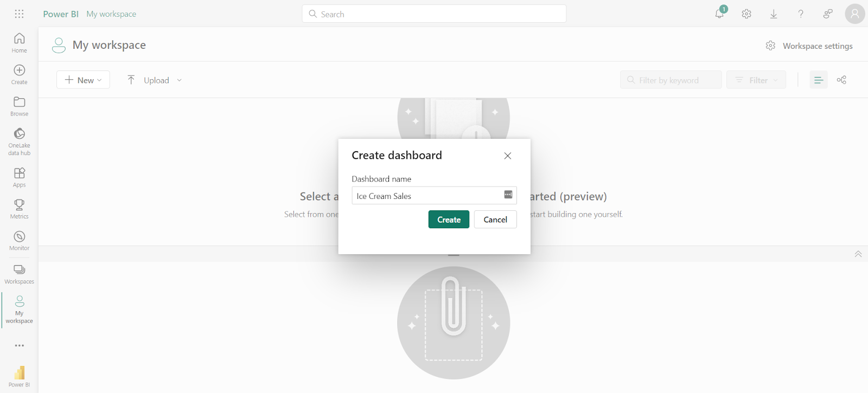This screenshot has height=393, width=868.
Task: Open the app launcher grid icon
Action: point(19,14)
